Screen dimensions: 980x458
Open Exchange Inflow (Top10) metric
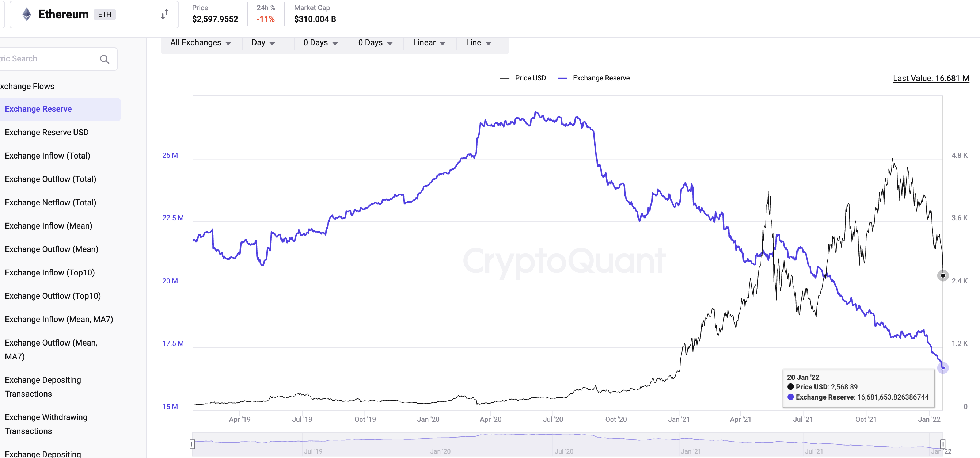click(x=50, y=272)
